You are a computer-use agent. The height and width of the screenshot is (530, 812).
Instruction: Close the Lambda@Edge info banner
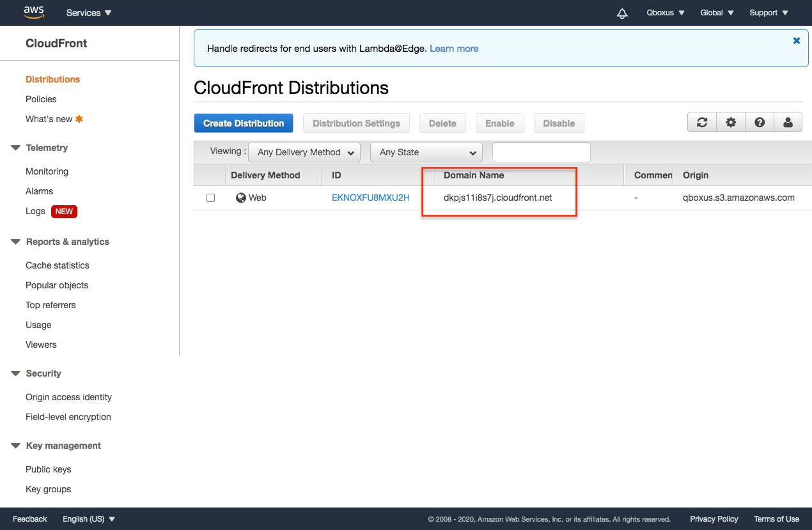point(796,40)
